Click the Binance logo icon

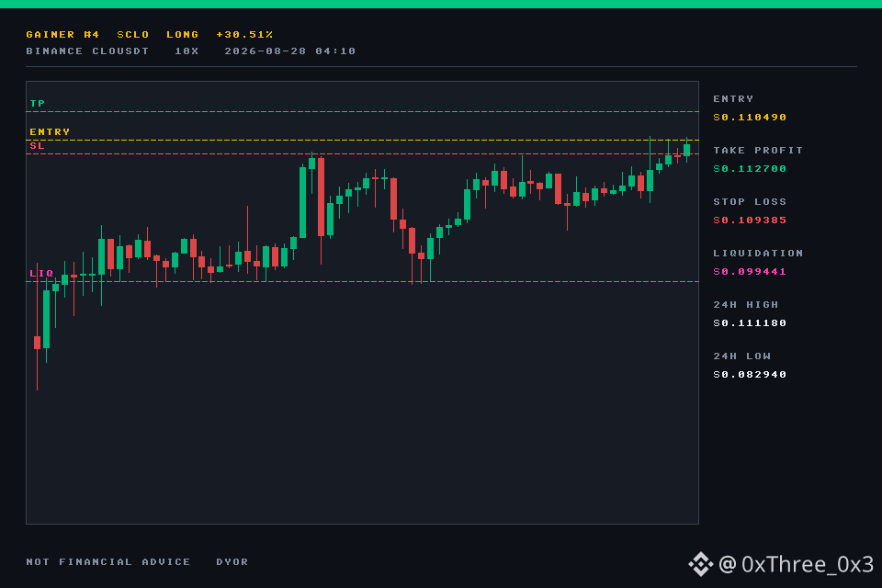pos(700,564)
